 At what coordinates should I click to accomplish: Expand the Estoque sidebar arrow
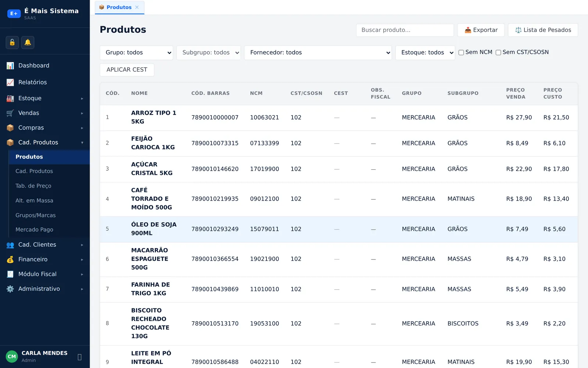coord(82,99)
